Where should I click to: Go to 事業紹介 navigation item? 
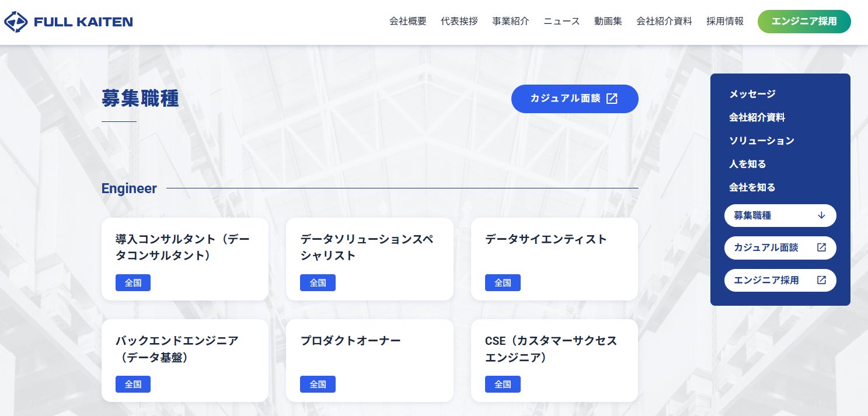511,22
